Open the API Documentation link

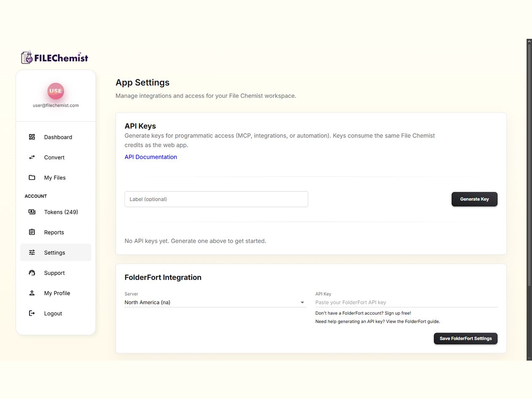151,156
